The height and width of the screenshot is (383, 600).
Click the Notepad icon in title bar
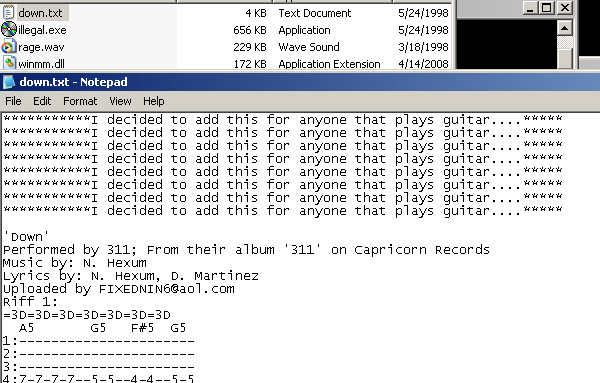coord(9,82)
